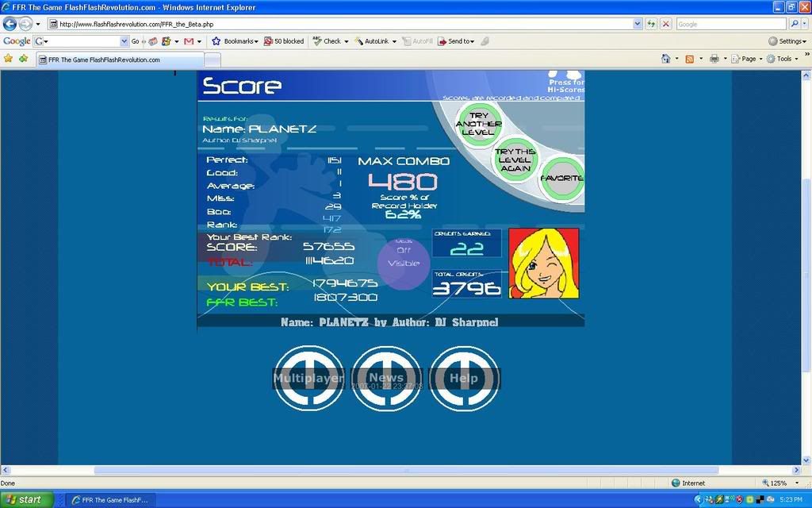Image resolution: width=812 pixels, height=508 pixels.
Task: Open the Help circle icon
Action: tap(464, 378)
